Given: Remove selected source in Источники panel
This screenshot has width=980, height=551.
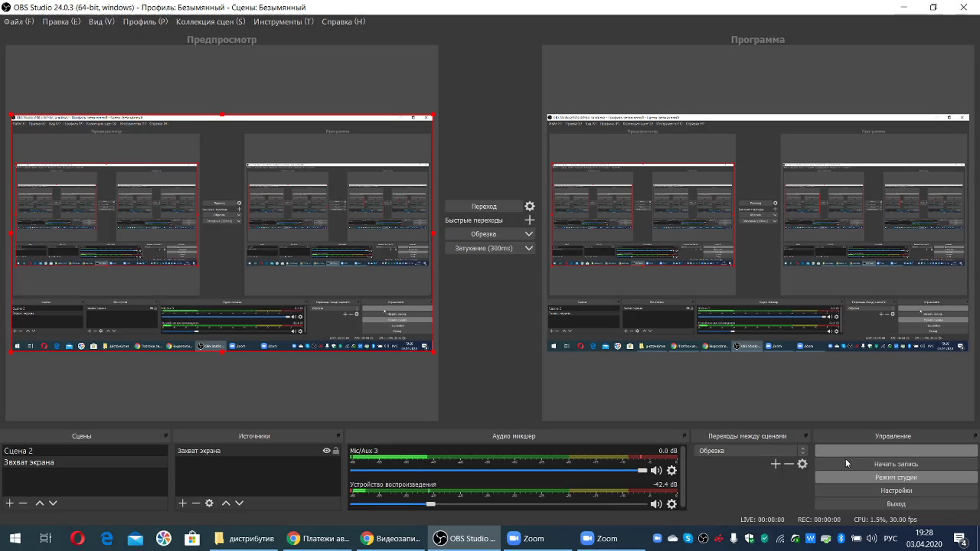Looking at the screenshot, I should tap(196, 503).
